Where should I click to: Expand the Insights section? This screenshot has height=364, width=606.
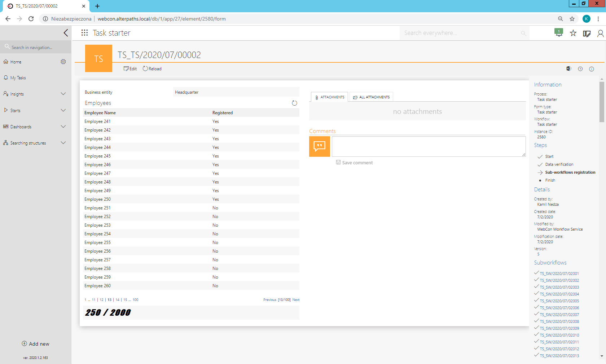[63, 94]
